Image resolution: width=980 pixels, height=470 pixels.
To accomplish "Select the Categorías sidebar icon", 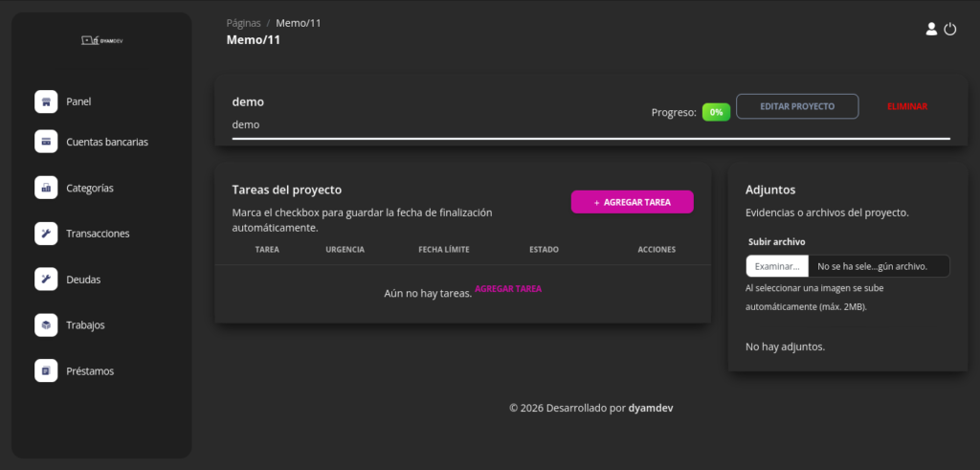I will pyautogui.click(x=46, y=188).
